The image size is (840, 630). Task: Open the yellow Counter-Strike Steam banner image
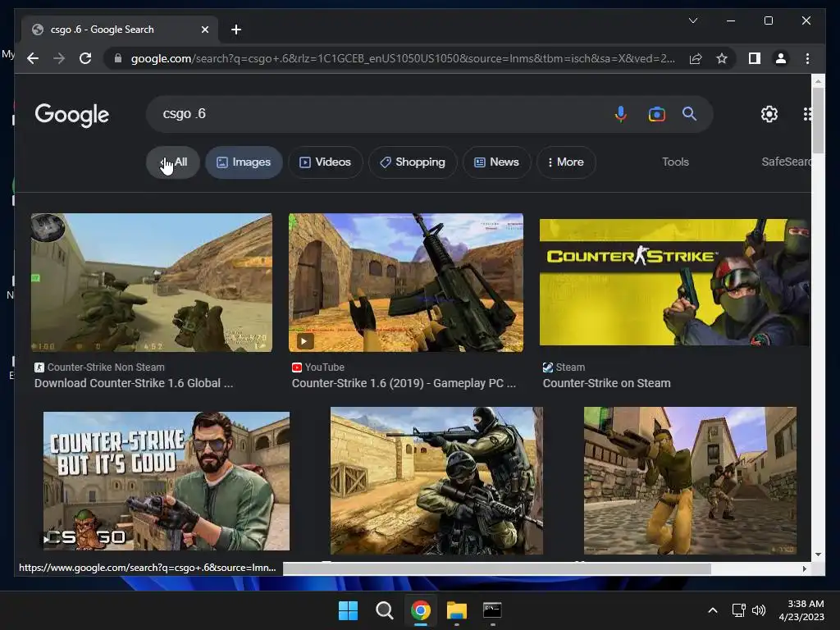[674, 282]
